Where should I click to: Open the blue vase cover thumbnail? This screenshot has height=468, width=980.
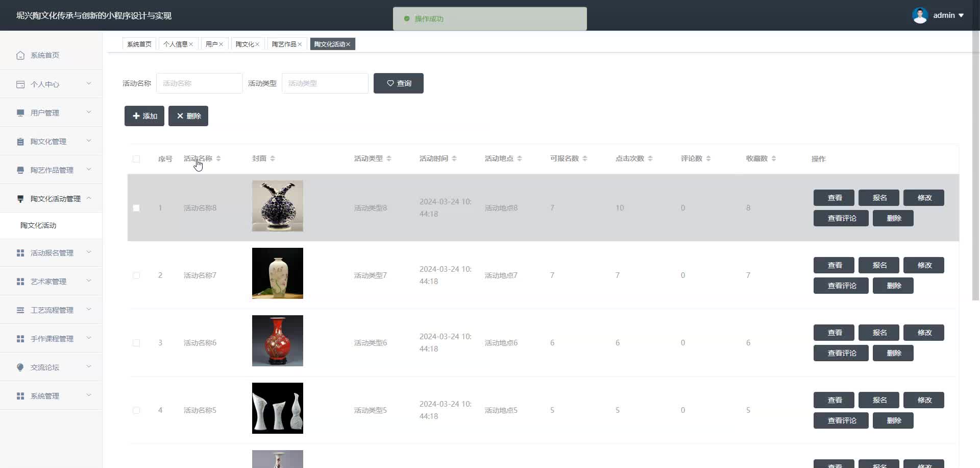pos(278,206)
